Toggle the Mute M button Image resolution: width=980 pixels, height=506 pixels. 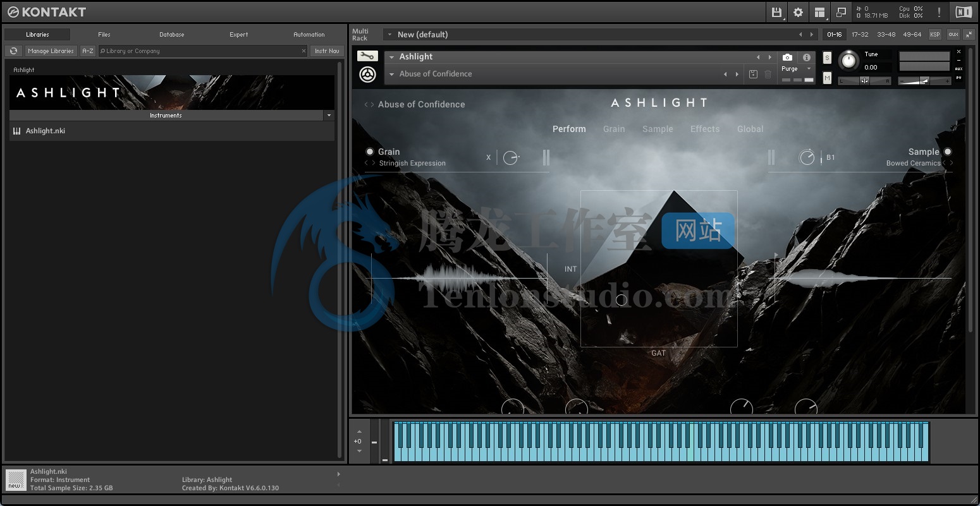click(827, 78)
